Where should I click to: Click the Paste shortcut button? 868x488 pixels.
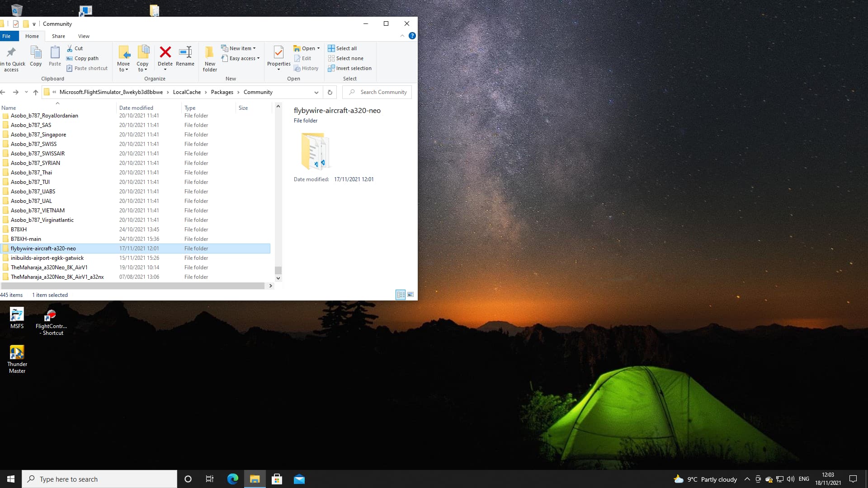click(x=87, y=68)
